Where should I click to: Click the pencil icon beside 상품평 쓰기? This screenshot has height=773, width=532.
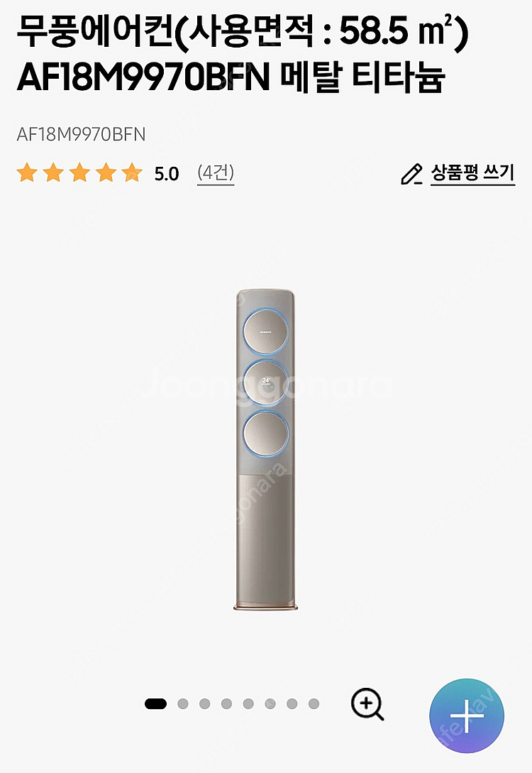click(x=411, y=174)
